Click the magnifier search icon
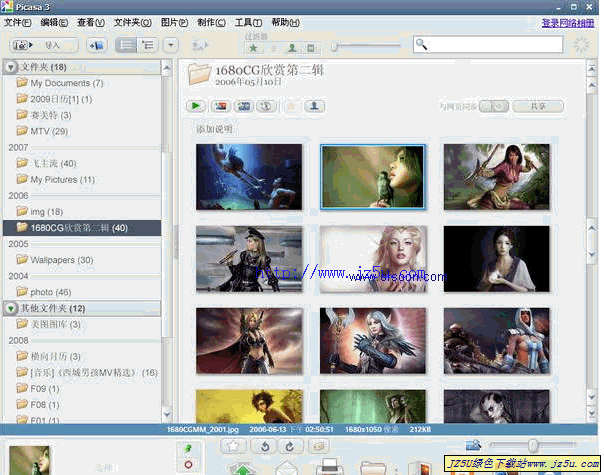 click(421, 44)
